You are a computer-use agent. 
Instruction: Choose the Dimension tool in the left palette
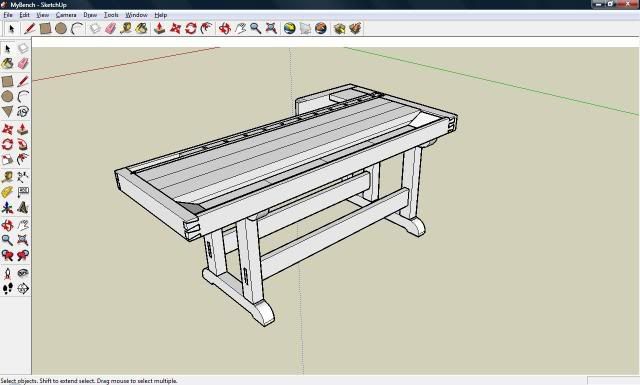click(23, 177)
